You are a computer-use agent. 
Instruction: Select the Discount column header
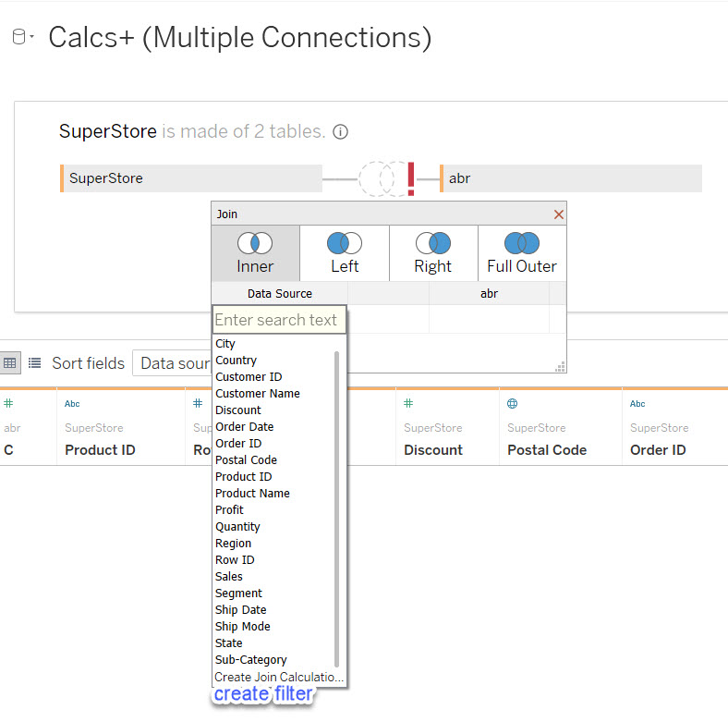pos(433,449)
